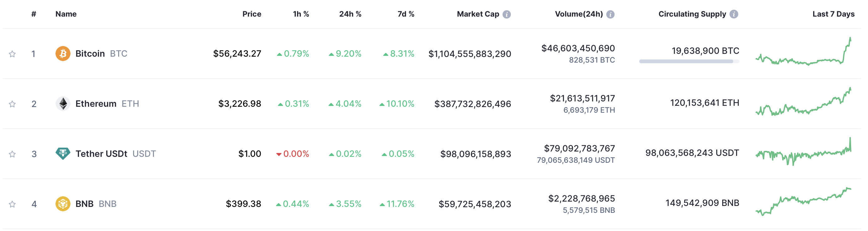This screenshot has height=231, width=868.
Task: Click the Ethereum diamond logo icon
Action: coord(63,104)
